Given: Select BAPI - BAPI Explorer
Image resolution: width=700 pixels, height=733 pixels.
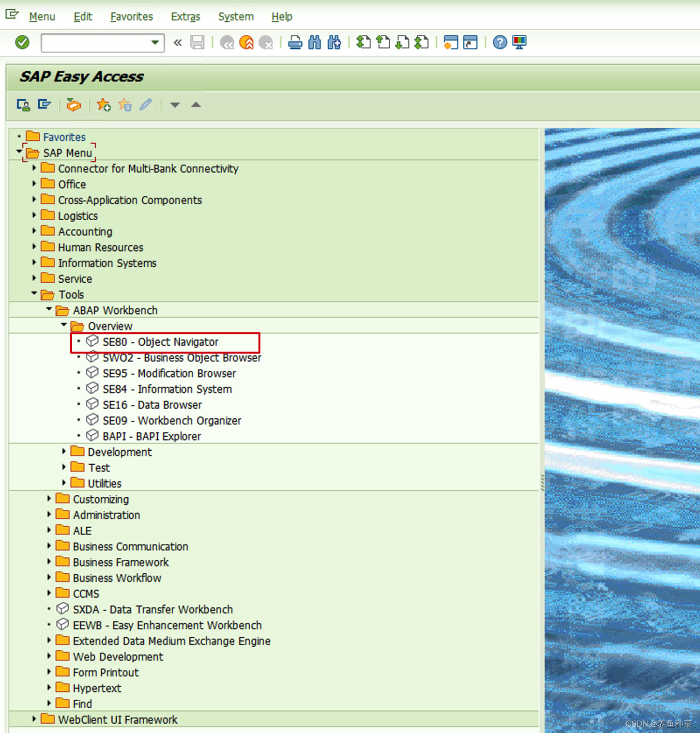Looking at the screenshot, I should coord(152,436).
